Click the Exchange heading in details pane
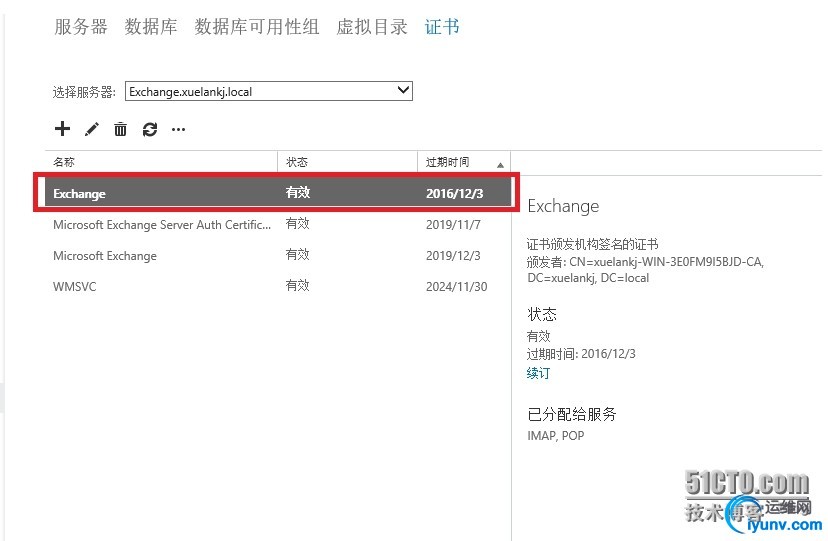This screenshot has width=828, height=541. (563, 206)
